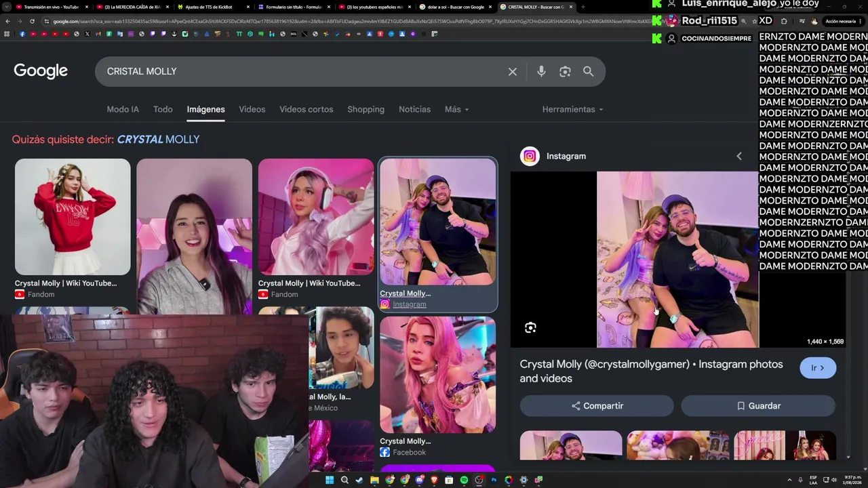This screenshot has width=868, height=488.
Task: Switch to the Modo IA tab
Action: (123, 109)
